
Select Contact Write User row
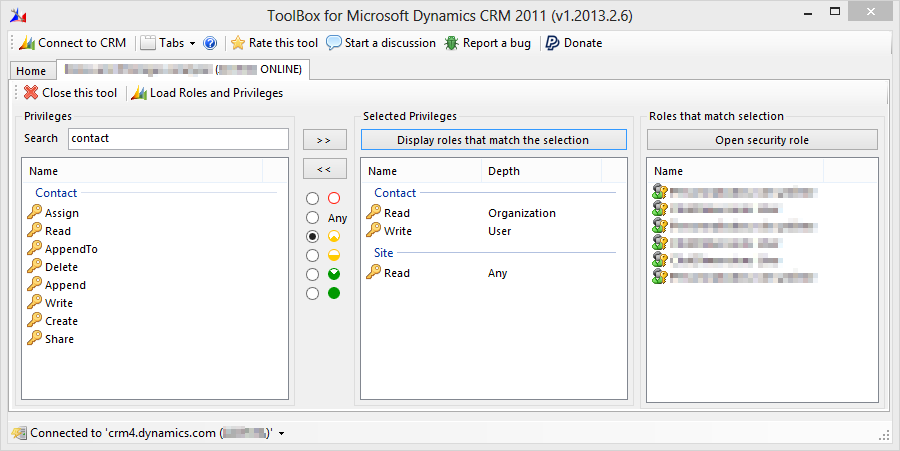pyautogui.click(x=494, y=231)
